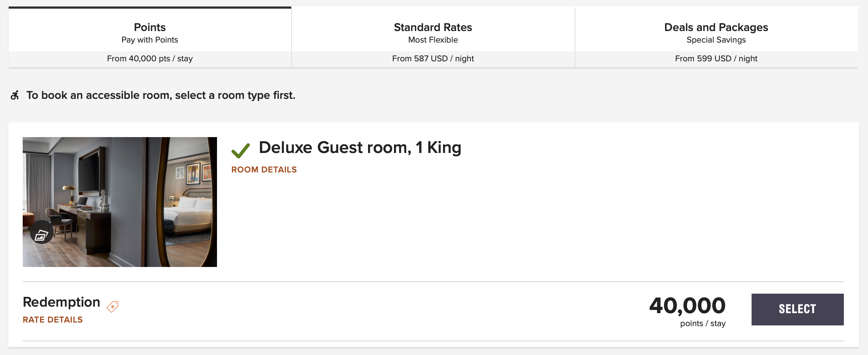Click the Redemption rate heading

coord(61,302)
